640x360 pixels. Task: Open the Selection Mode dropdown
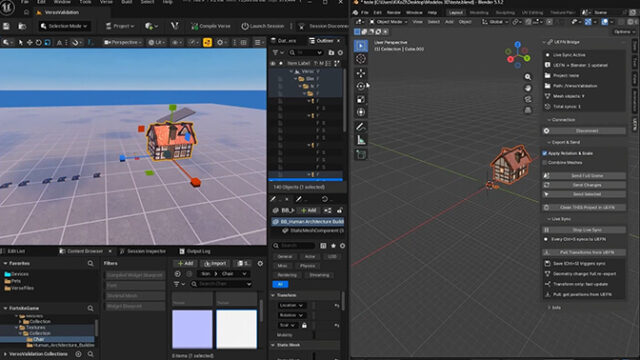tap(64, 26)
